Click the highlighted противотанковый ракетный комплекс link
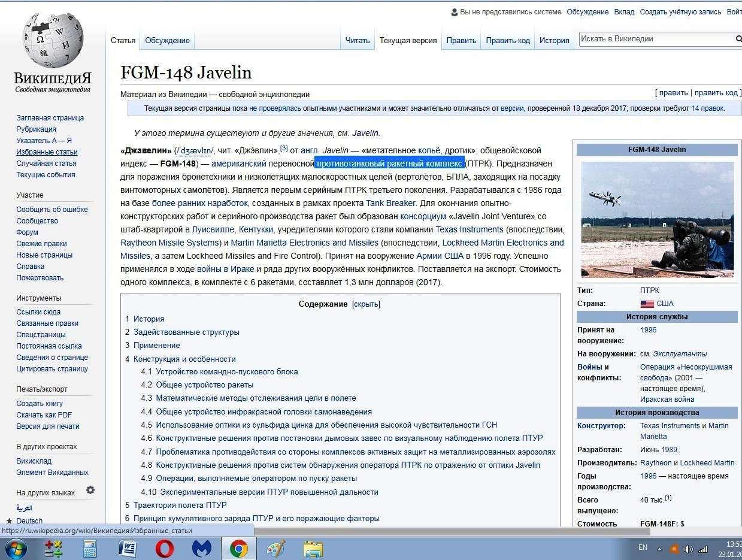Screen dimensions: 742x560 [x=389, y=164]
